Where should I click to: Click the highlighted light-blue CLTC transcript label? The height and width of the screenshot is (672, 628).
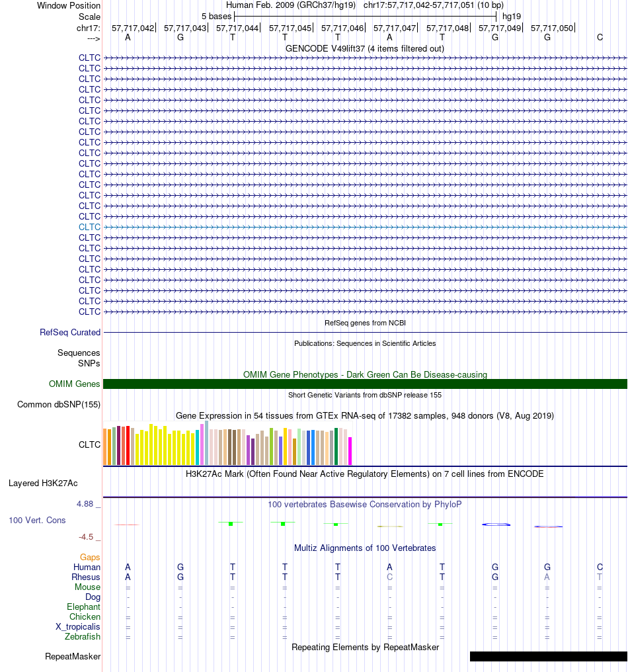point(89,227)
